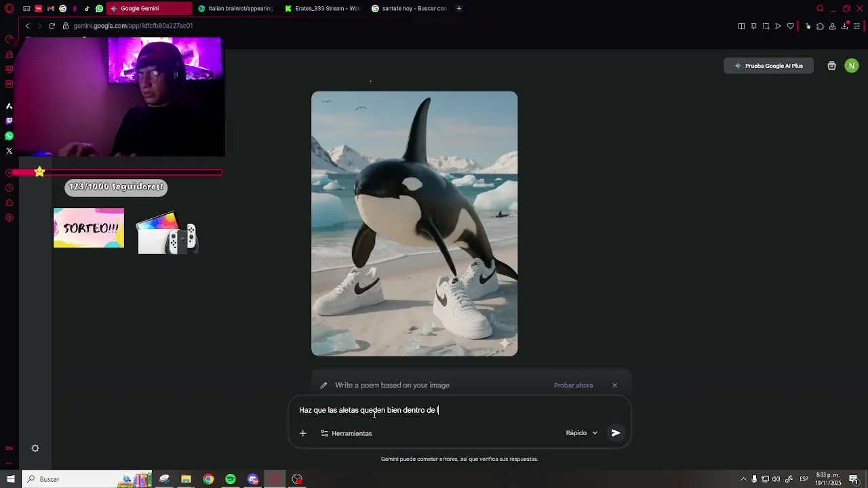
Task: Click the ESP language indicator in taskbar
Action: coord(804,479)
